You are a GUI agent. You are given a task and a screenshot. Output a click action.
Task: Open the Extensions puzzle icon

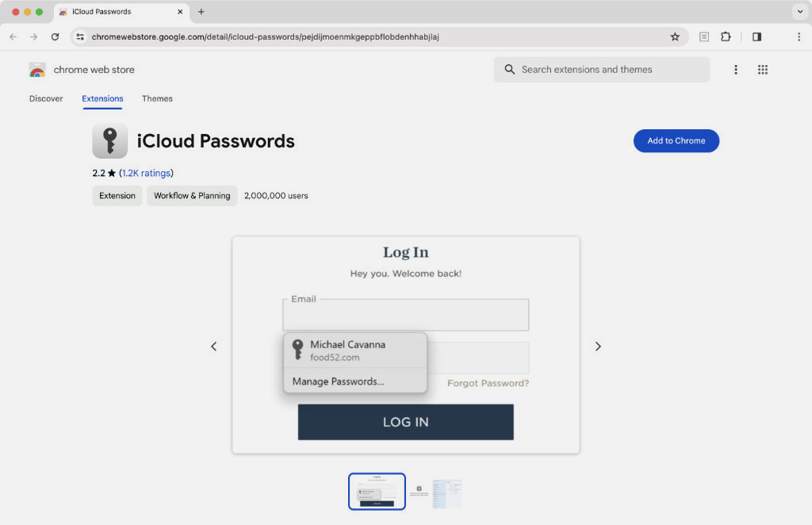(726, 36)
